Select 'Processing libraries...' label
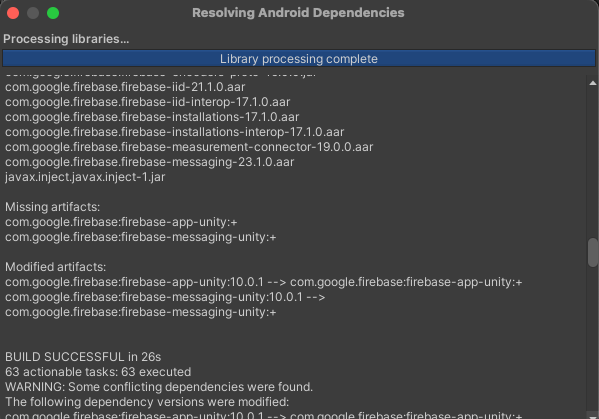599x419 pixels. 66,39
